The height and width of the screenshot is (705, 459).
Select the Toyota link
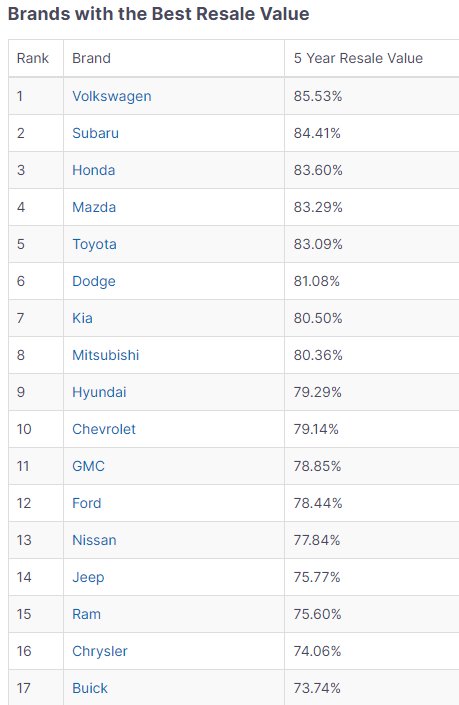click(94, 244)
